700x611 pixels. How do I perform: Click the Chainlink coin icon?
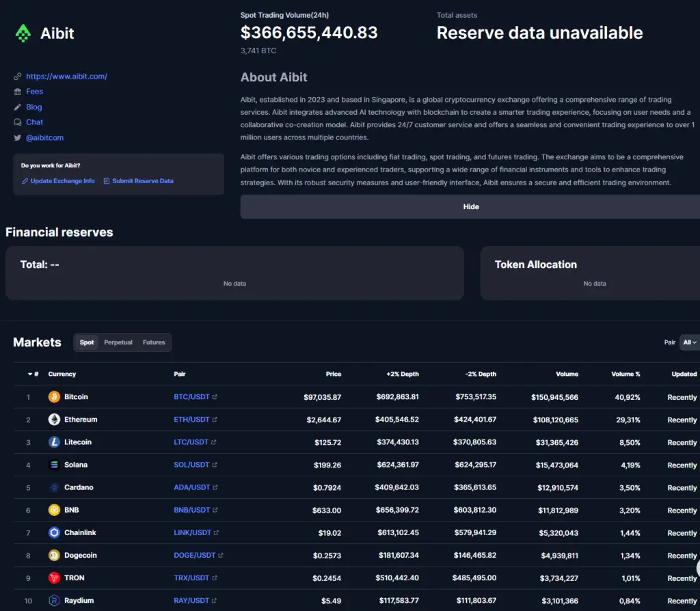point(54,532)
